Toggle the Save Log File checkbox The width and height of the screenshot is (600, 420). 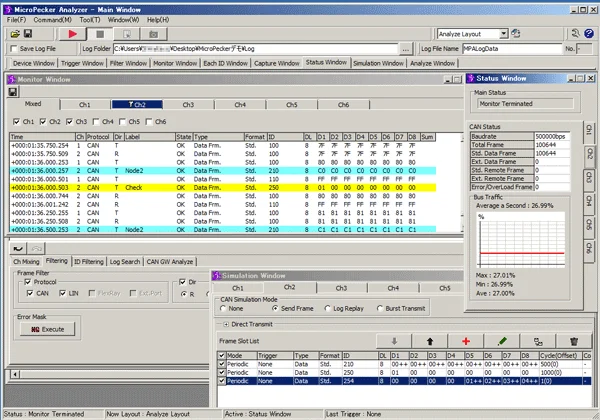[14, 49]
